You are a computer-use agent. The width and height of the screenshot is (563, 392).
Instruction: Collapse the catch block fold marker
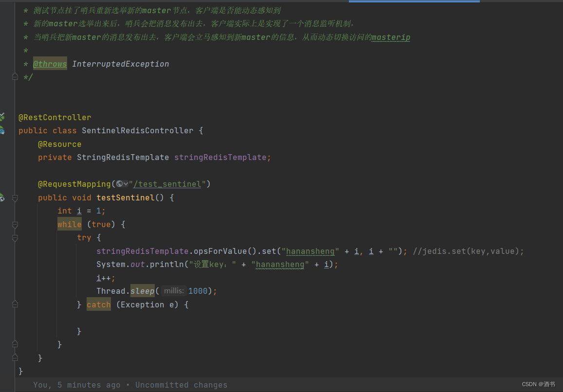pyautogui.click(x=15, y=304)
